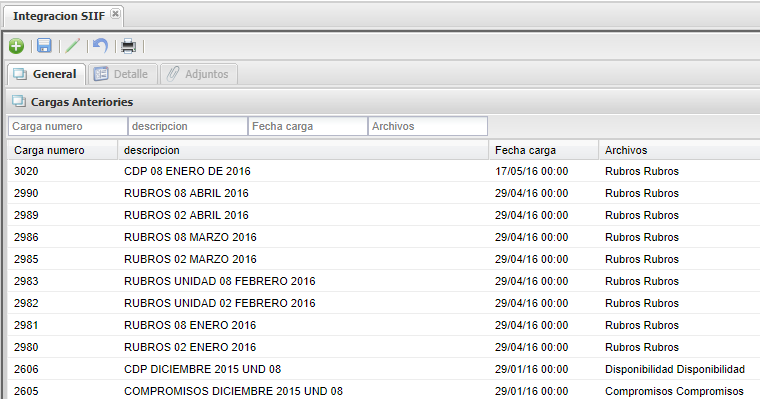Click Rubros Rubros in row 3020
The image size is (760, 399).
click(x=642, y=171)
